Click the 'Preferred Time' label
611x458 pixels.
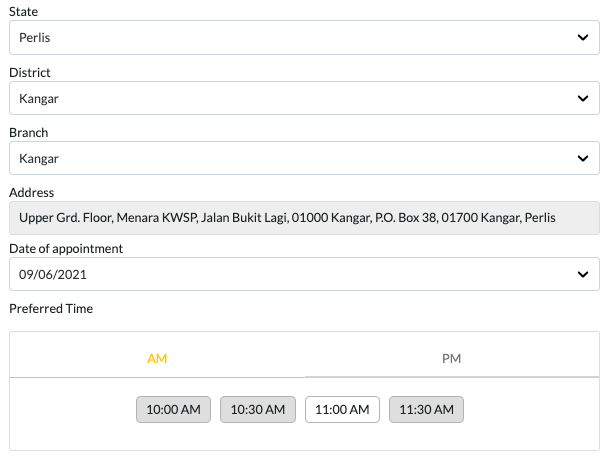click(x=51, y=309)
